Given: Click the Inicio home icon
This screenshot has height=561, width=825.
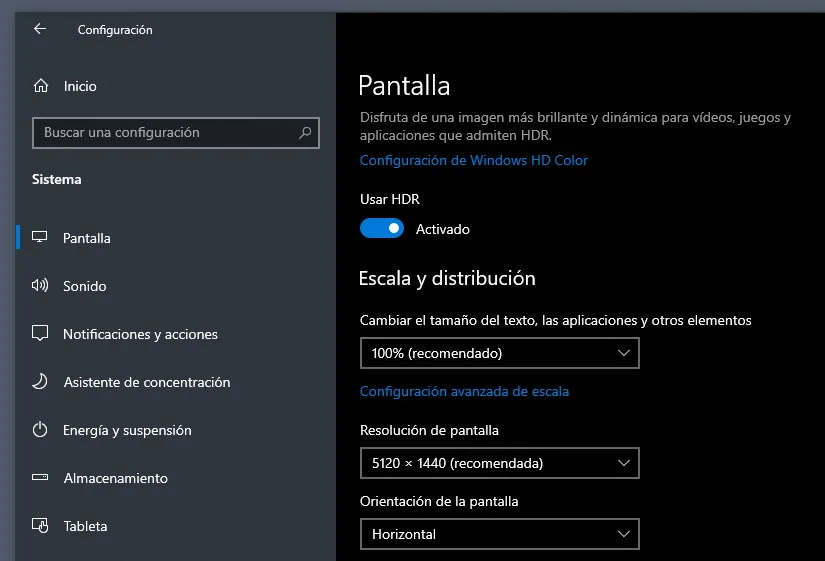Looking at the screenshot, I should point(41,85).
